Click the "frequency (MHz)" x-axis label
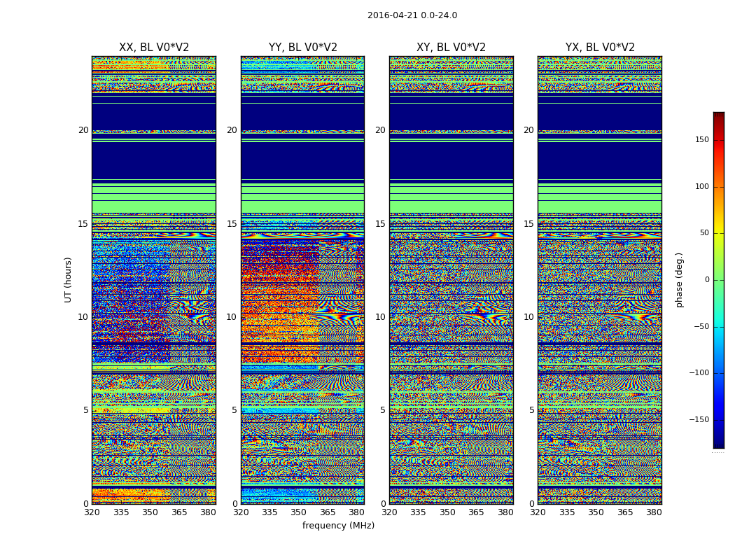The image size is (735, 560). point(338,526)
